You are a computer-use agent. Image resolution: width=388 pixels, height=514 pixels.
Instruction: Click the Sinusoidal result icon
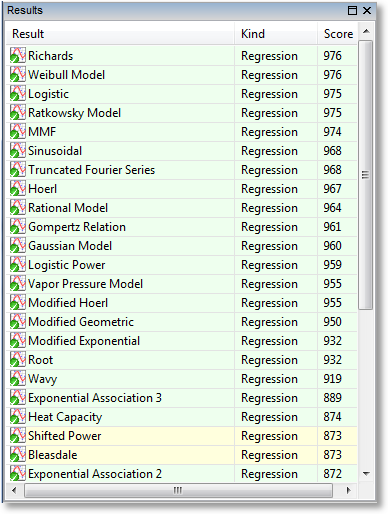coord(18,150)
